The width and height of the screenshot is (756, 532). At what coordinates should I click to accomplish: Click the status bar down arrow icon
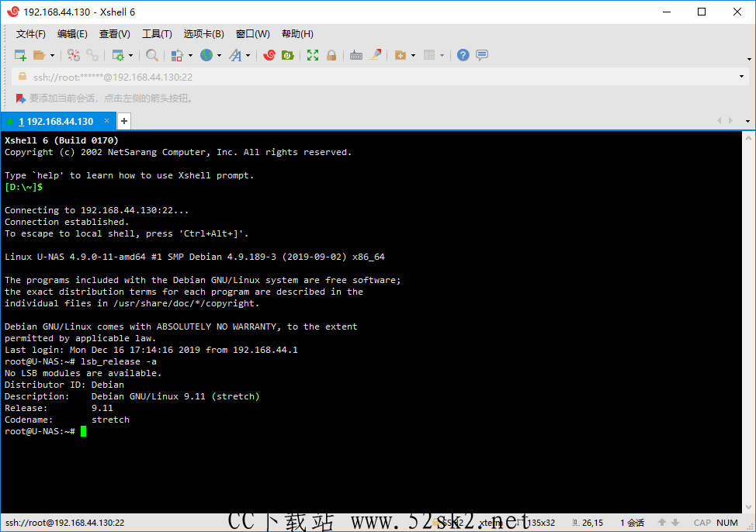(675, 523)
